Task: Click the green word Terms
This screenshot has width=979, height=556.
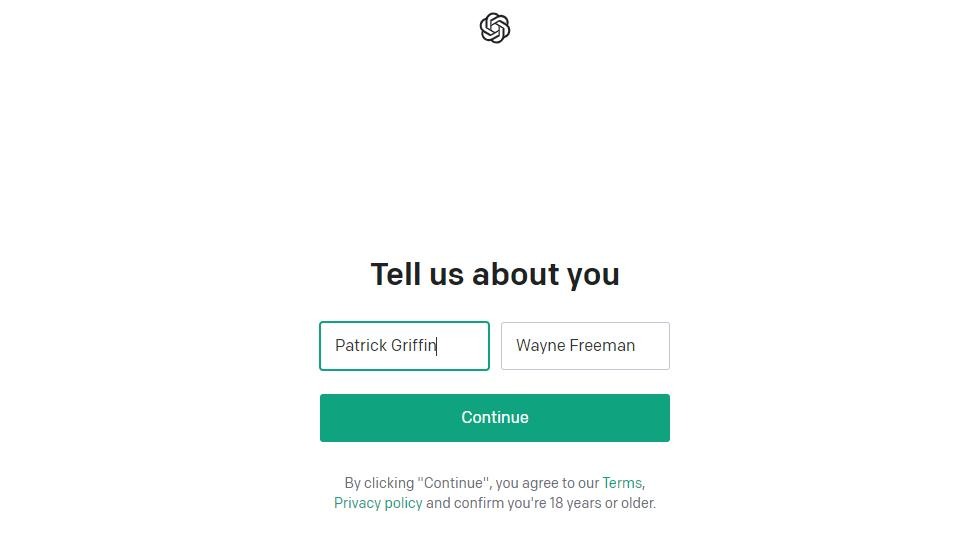Action: [622, 483]
